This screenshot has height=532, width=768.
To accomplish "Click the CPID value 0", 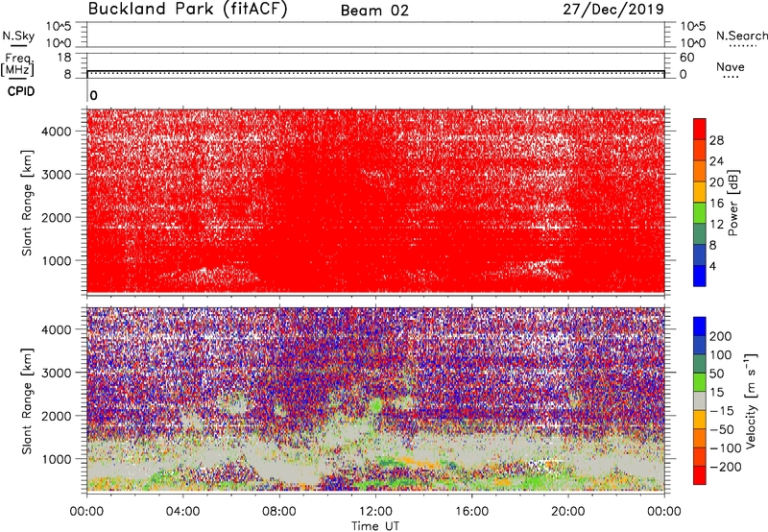I will (93, 96).
